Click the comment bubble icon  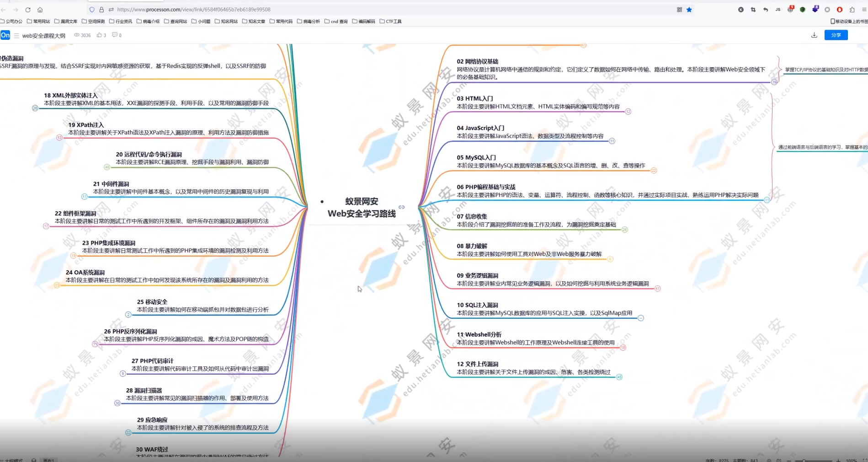(x=115, y=35)
